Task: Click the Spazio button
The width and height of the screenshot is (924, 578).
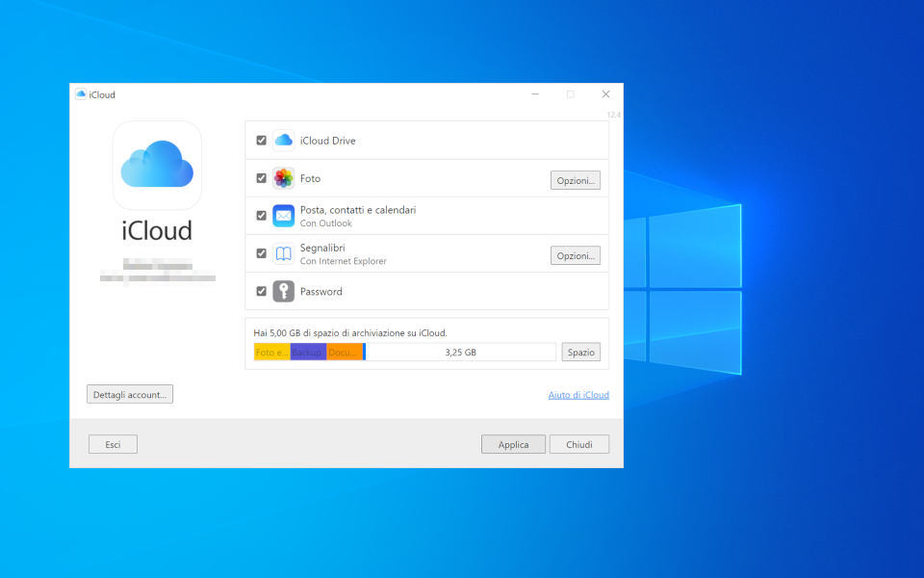Action: pyautogui.click(x=580, y=352)
